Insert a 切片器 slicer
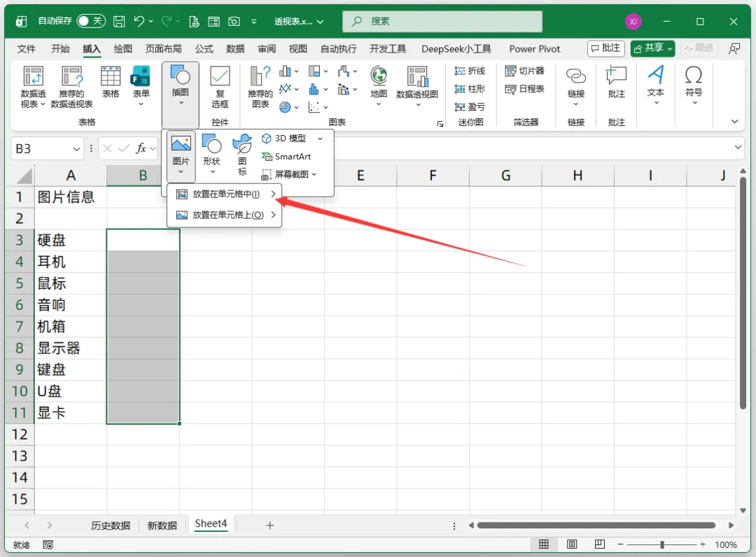The width and height of the screenshot is (756, 557). [524, 71]
